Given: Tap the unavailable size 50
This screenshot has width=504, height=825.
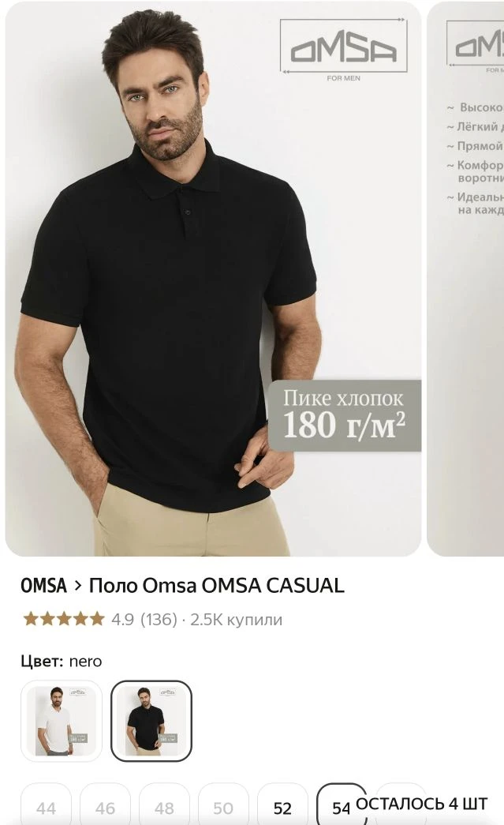Looking at the screenshot, I should (223, 808).
